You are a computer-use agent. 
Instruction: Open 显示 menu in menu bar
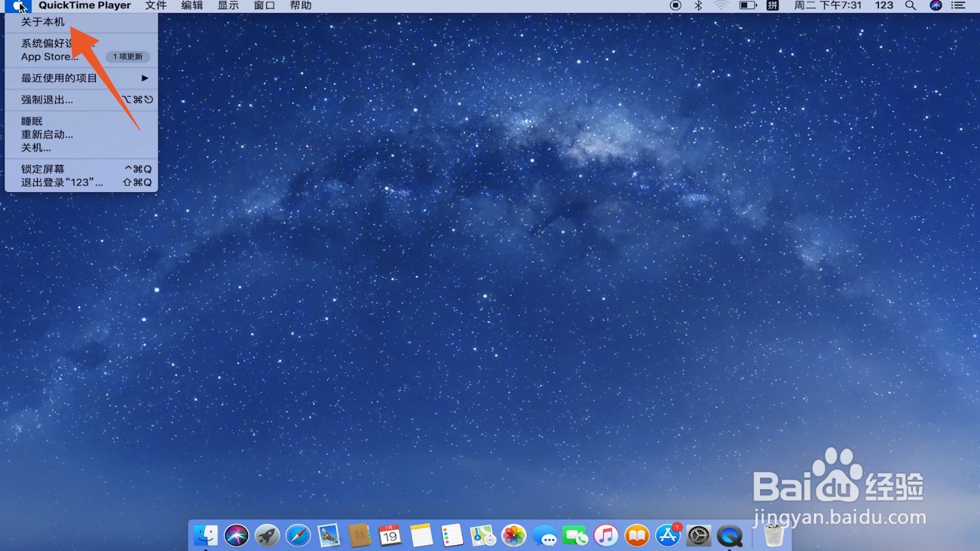point(228,6)
